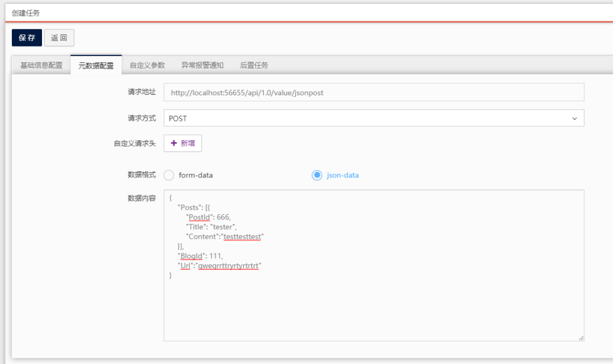
Task: Select the 元数据配置 tab
Action: pos(96,65)
